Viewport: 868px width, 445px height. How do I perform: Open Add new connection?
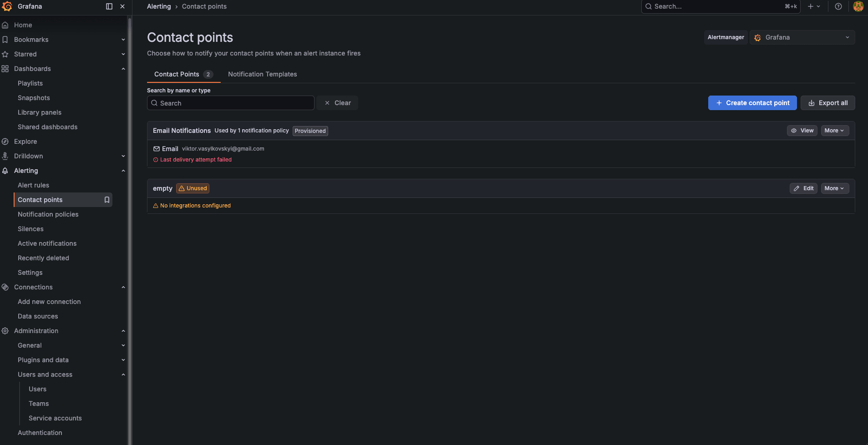[x=49, y=302]
